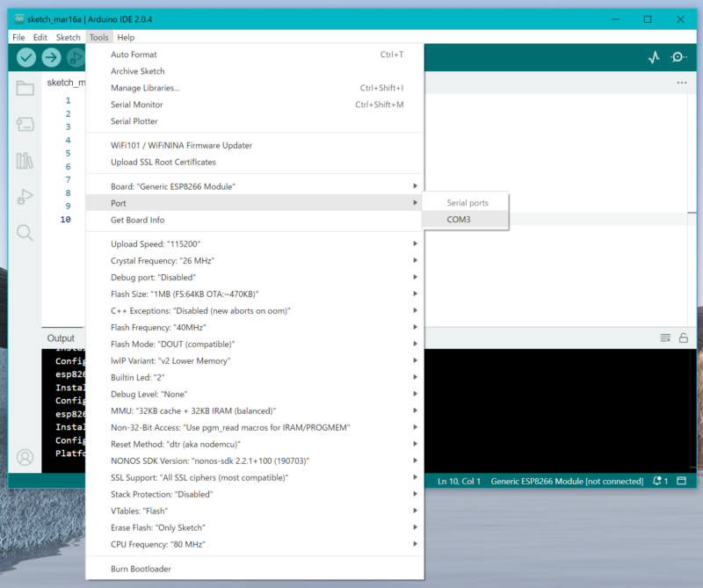
Task: Open the Serial Monitor from the top-right icon
Action: tap(678, 56)
